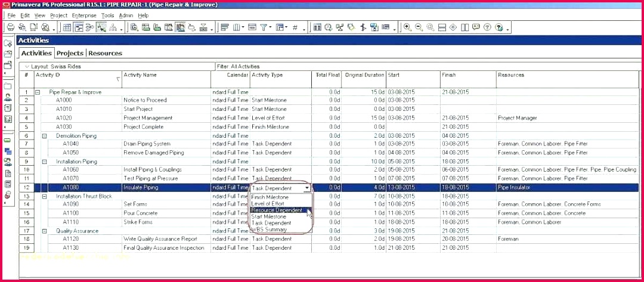Open the Projects folder icon in sidebar
Image resolution: width=644 pixels, height=282 pixels.
click(x=8, y=86)
